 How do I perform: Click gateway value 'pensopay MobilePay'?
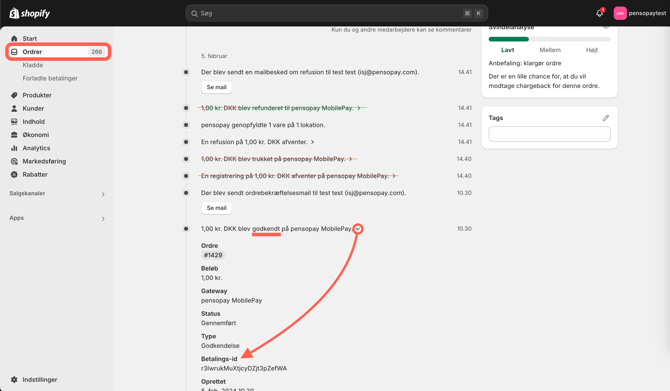[x=231, y=300]
